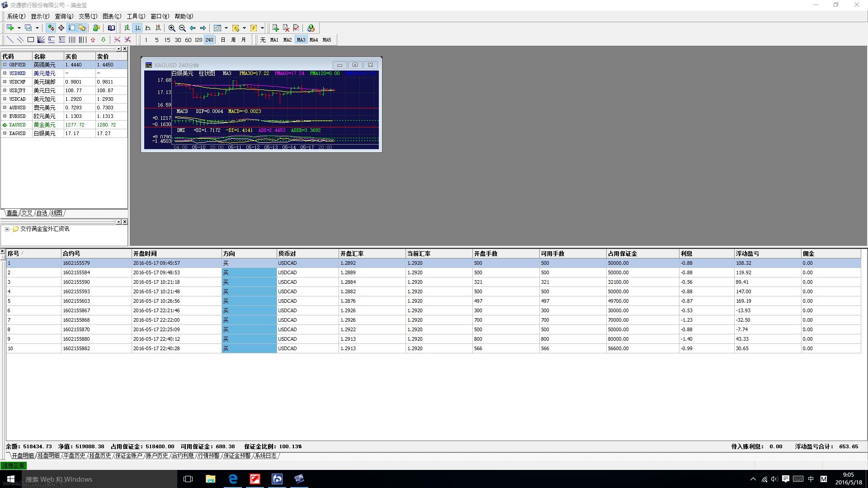Move chart right with cyan right arrow

click(203, 28)
